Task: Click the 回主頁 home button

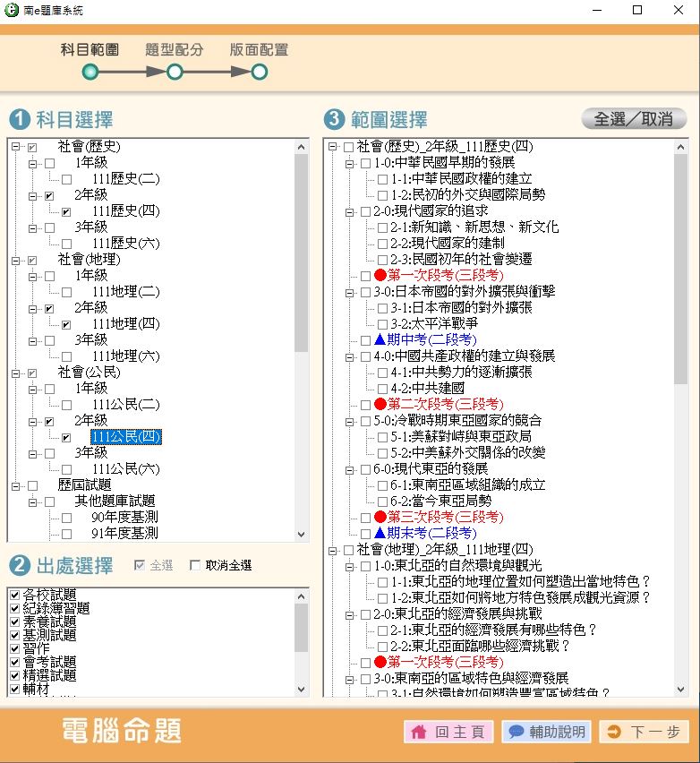Action: pos(448,732)
